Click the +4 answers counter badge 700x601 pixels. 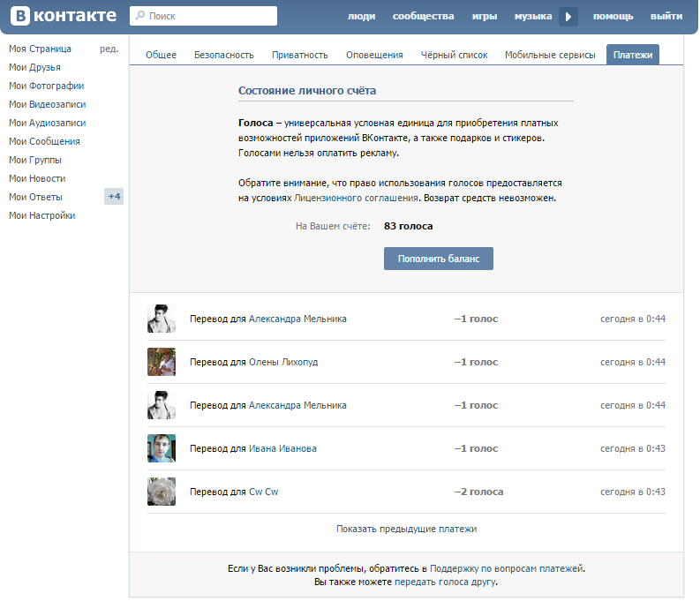click(114, 196)
